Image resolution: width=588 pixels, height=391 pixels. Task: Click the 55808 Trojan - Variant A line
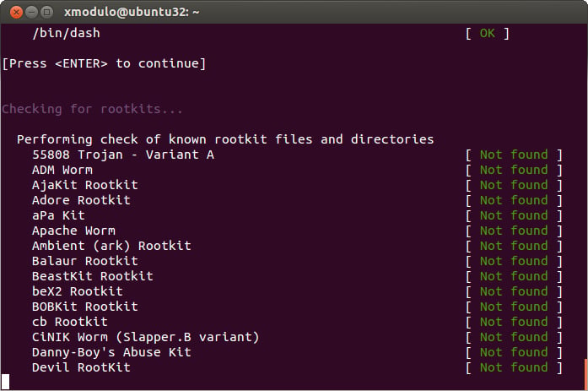[x=123, y=155]
